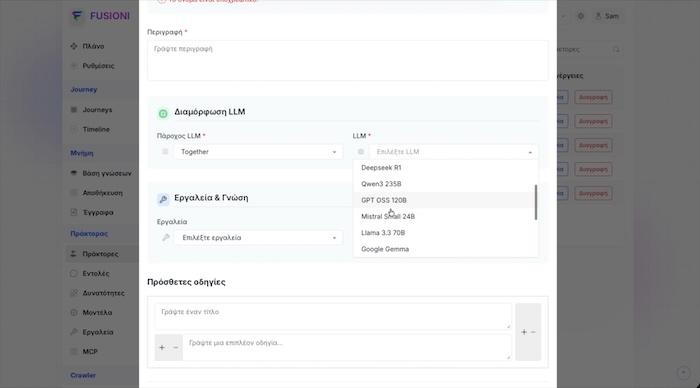Click the Sam user button
The image size is (700, 388).
pos(607,16)
